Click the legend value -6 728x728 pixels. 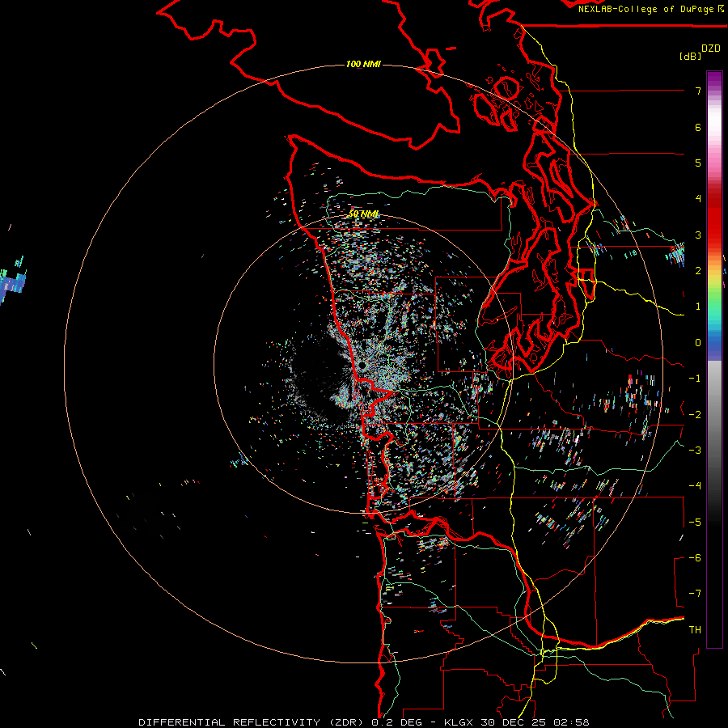click(695, 557)
